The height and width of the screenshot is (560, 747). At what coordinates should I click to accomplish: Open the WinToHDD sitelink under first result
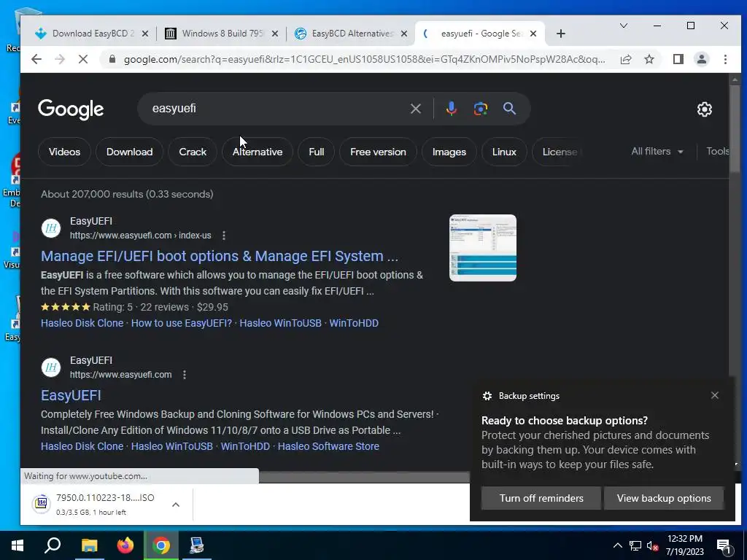[354, 323]
